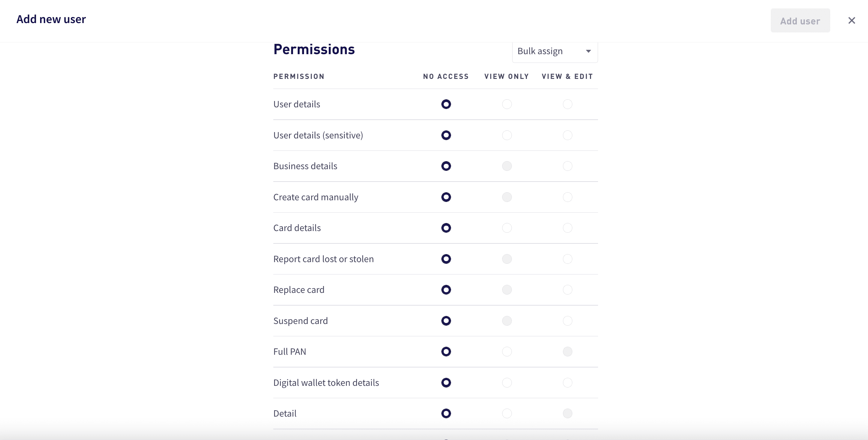This screenshot has height=440, width=868.
Task: Set Replace card permission to View Only
Action: pyautogui.click(x=507, y=290)
